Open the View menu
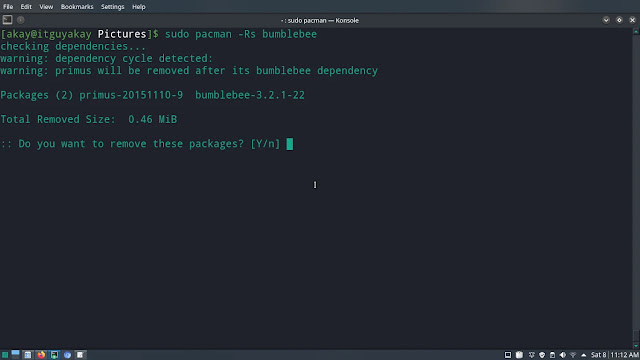The width and height of the screenshot is (640, 360). (46, 7)
